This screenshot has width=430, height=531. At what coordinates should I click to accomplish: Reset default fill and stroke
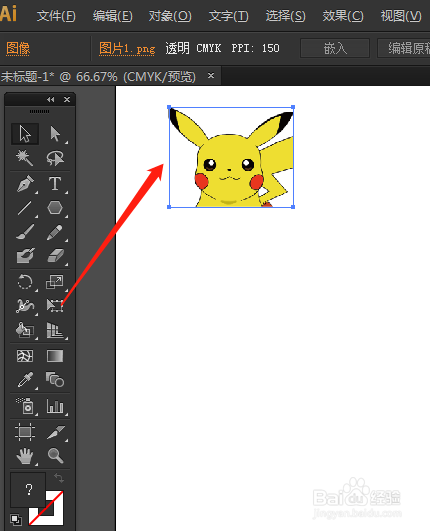coord(16,519)
